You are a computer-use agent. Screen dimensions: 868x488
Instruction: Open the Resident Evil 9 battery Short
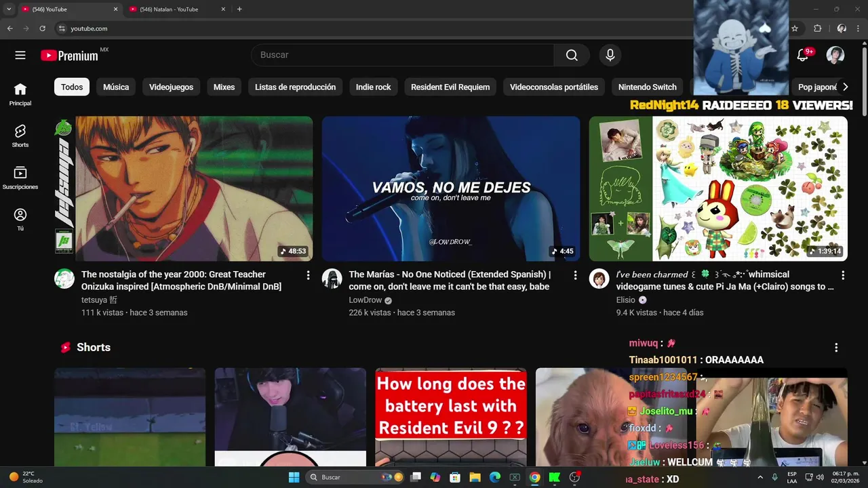click(x=451, y=417)
